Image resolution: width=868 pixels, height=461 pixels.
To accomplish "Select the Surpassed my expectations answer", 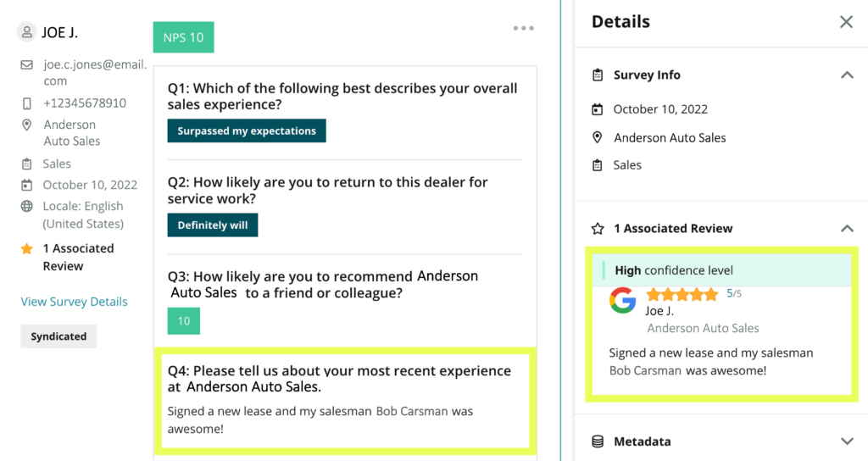I will click(247, 131).
